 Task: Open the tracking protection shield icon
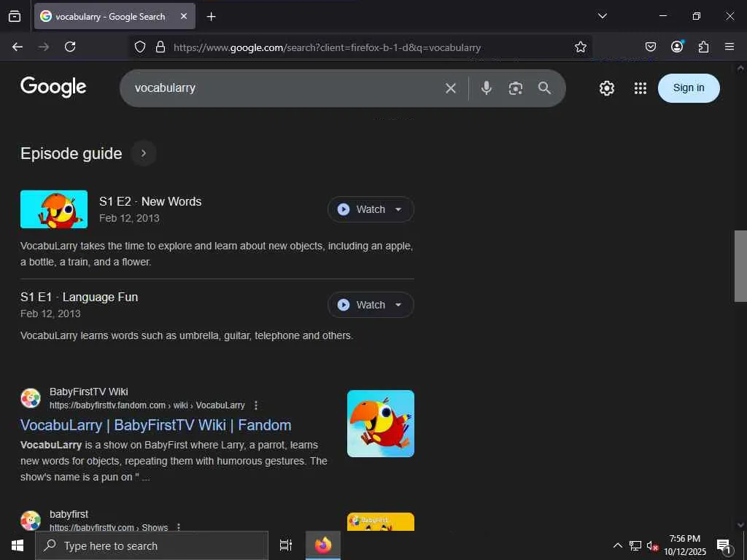[x=139, y=47]
